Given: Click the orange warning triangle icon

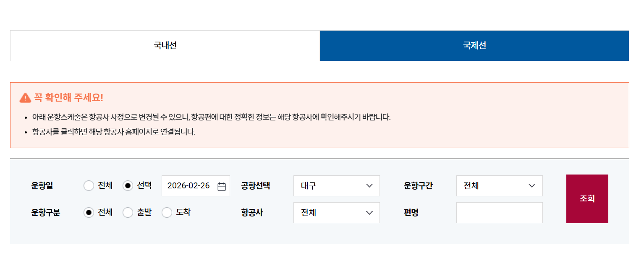Looking at the screenshot, I should click(x=25, y=98).
